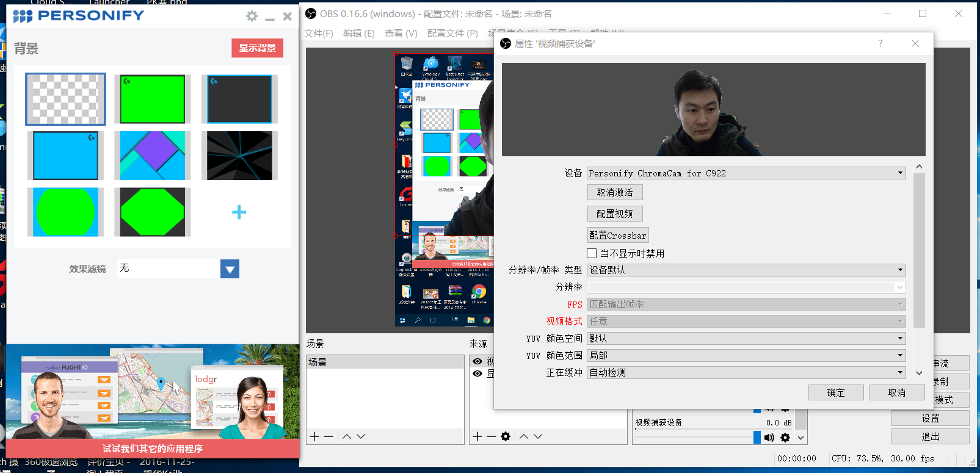Image resolution: width=980 pixels, height=473 pixels.
Task: Click the camera preview in properties dialog
Action: coord(713,109)
